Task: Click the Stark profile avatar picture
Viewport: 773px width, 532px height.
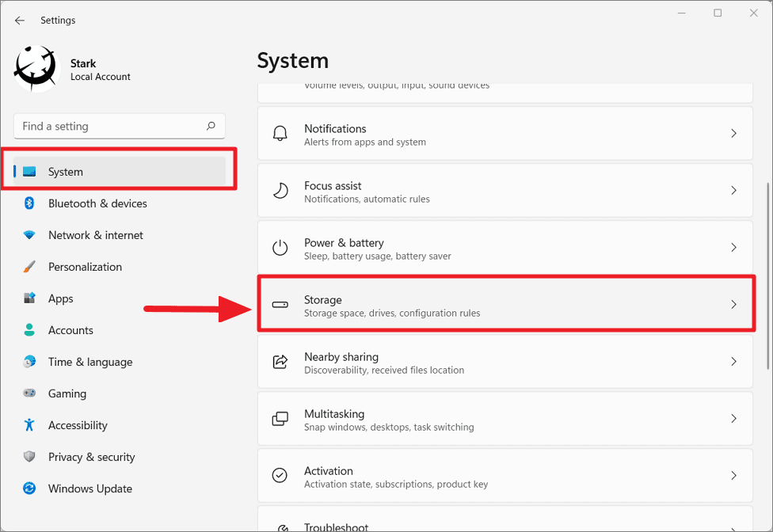Action: [x=36, y=69]
